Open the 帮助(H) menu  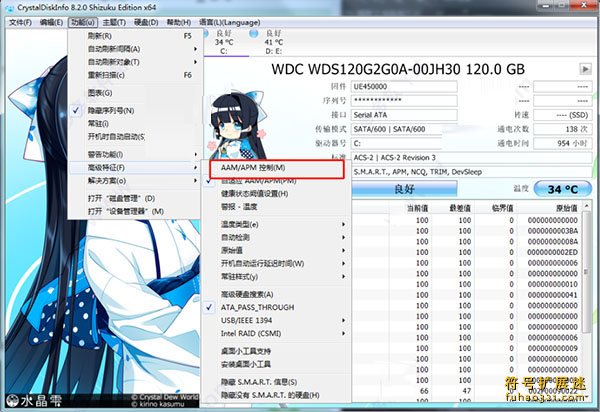pos(179,23)
